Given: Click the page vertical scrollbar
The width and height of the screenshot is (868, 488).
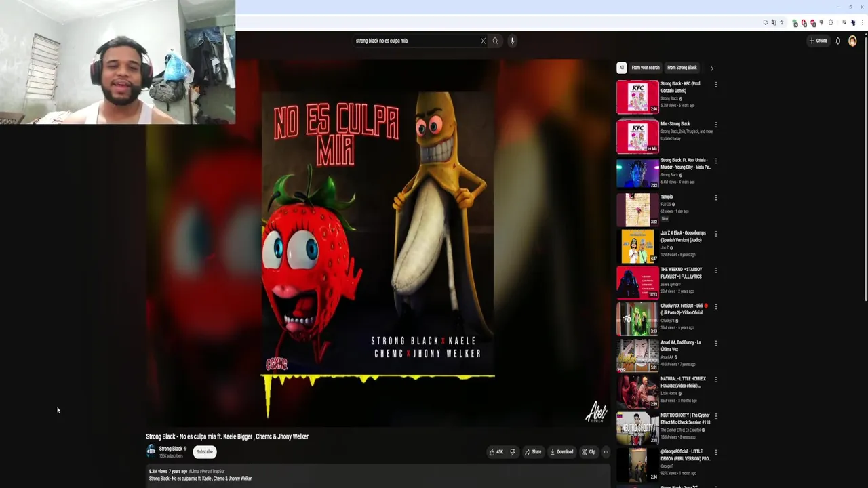Looking at the screenshot, I should pyautogui.click(x=865, y=169).
